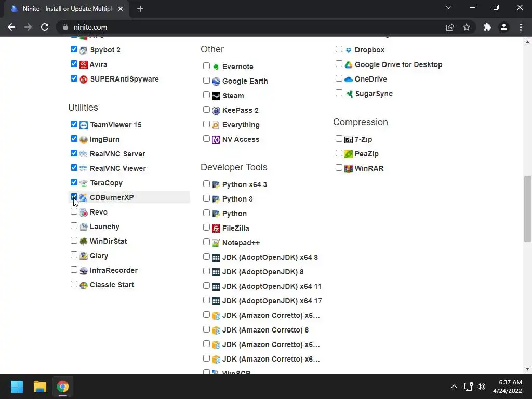Image resolution: width=532 pixels, height=399 pixels.
Task: Click the JDK (AdoptOpenJDK) x64 17 label
Action: (272, 301)
